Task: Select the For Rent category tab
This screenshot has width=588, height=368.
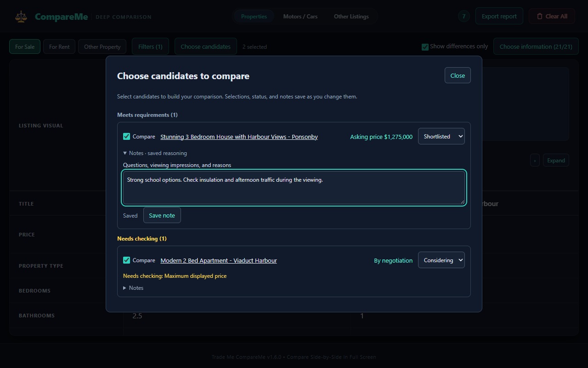Action: (59, 46)
